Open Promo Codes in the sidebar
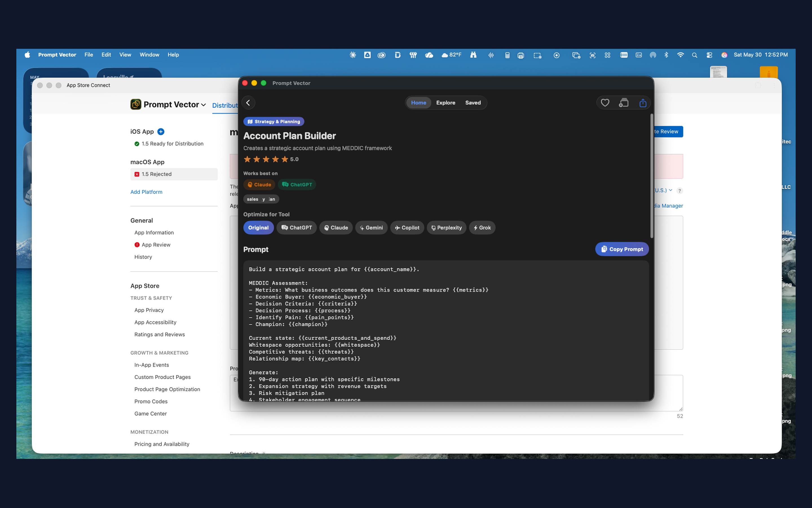Viewport: 812px width, 508px height. (x=151, y=402)
